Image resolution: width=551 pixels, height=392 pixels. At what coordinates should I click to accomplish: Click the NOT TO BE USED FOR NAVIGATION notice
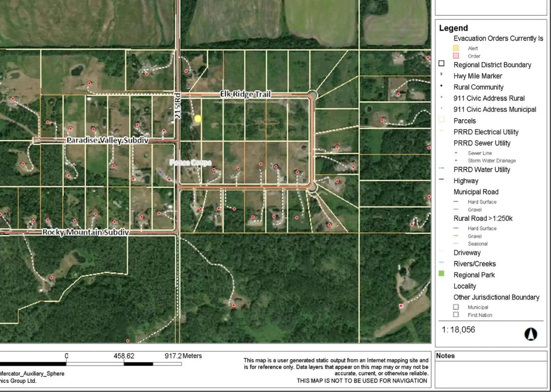coord(362,381)
